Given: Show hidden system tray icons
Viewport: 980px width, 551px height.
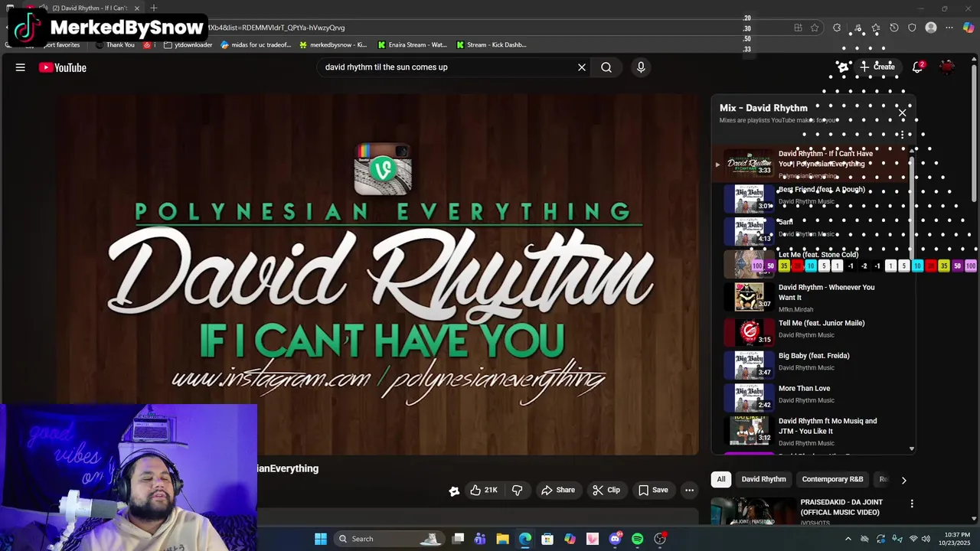Looking at the screenshot, I should pyautogui.click(x=848, y=539).
